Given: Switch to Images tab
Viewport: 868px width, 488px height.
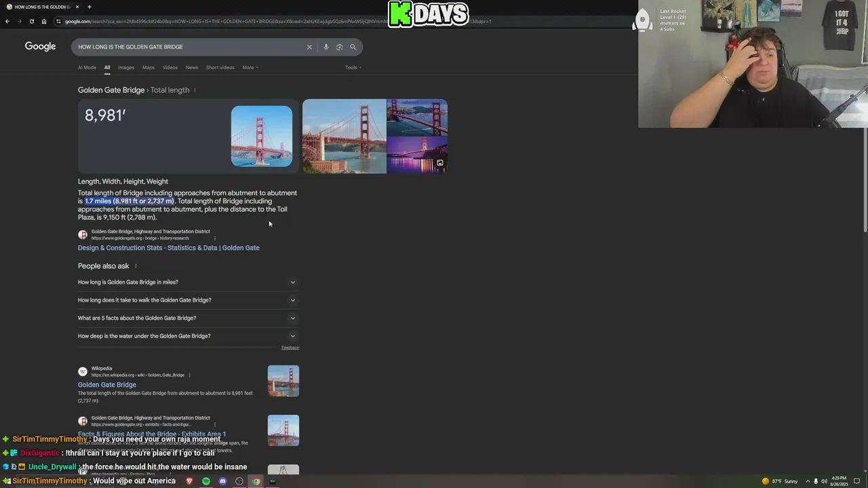Looking at the screenshot, I should (x=126, y=68).
